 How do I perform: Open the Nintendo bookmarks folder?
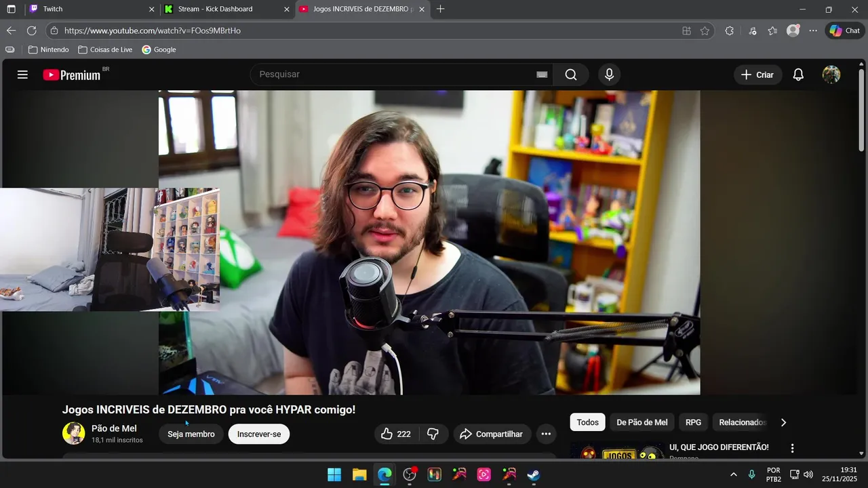coord(48,49)
